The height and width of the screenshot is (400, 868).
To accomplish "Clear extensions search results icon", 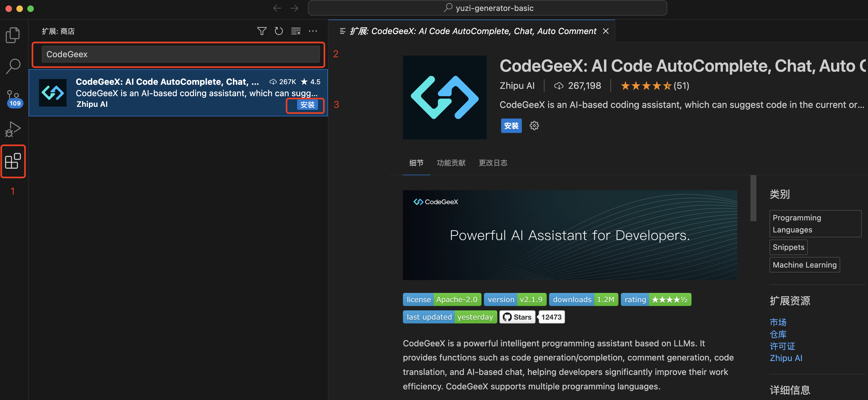I will 296,31.
